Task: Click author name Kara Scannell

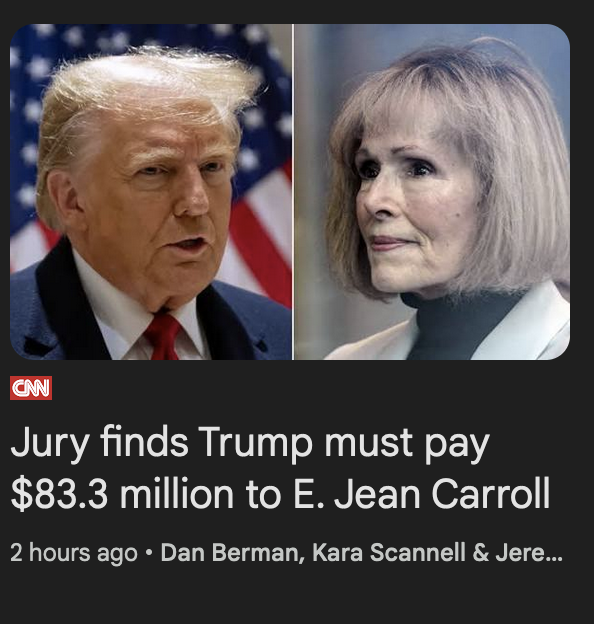Action: [389, 552]
